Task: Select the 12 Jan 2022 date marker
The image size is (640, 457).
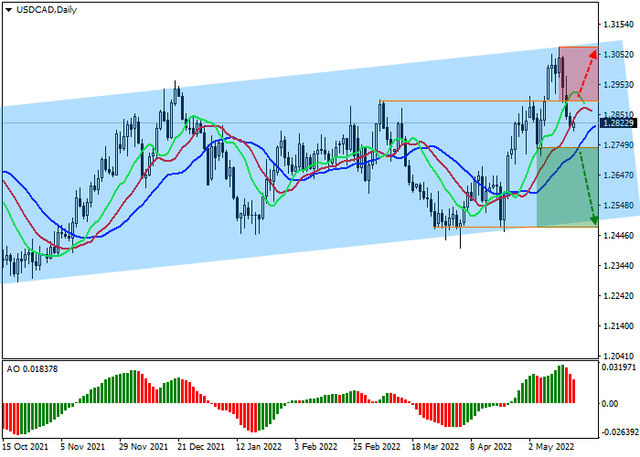Action: coord(259,447)
